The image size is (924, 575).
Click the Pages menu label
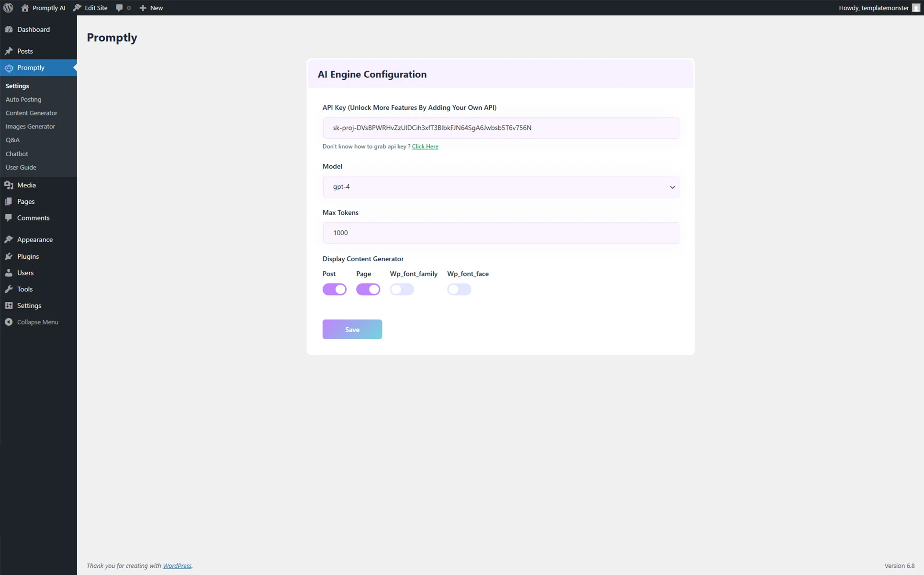26,201
